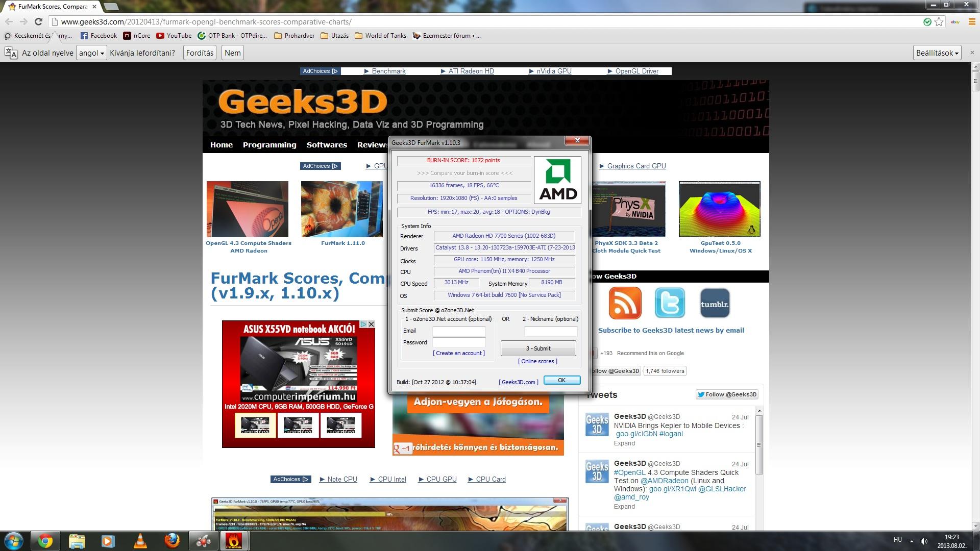The image size is (980, 551).
Task: Click the browser forward arrow
Action: [x=23, y=21]
